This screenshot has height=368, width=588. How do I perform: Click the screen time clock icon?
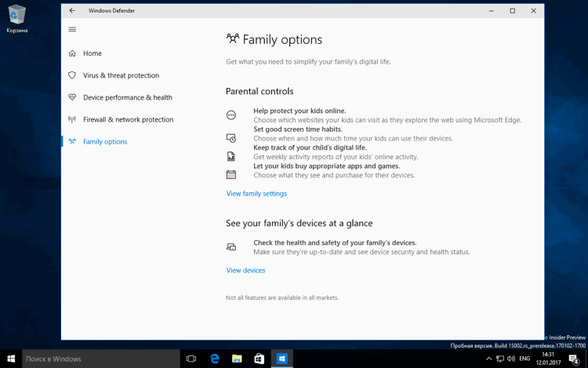click(x=231, y=138)
